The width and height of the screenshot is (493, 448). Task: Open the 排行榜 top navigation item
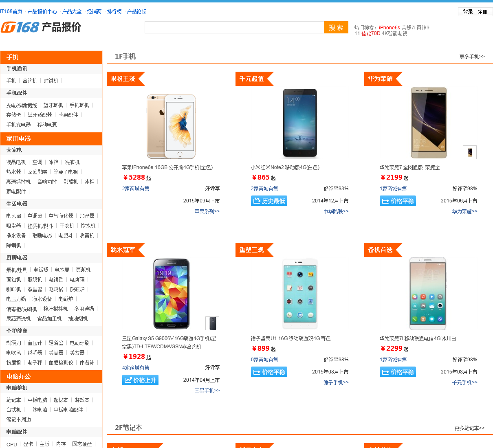tap(114, 11)
